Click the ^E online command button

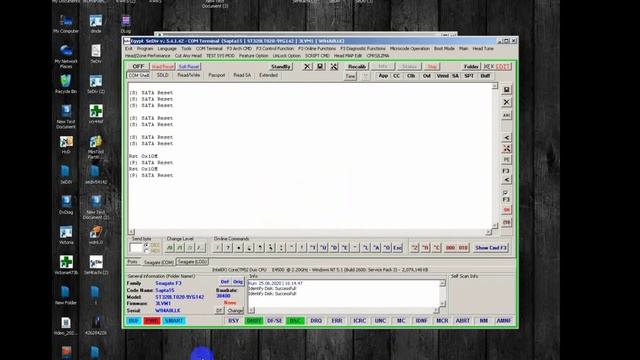(x=344, y=248)
